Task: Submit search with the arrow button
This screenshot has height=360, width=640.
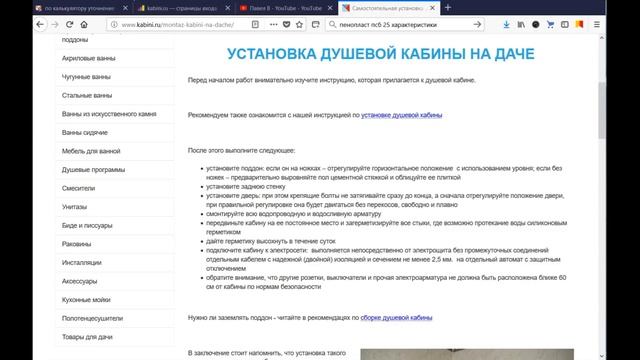Action: pyautogui.click(x=477, y=24)
